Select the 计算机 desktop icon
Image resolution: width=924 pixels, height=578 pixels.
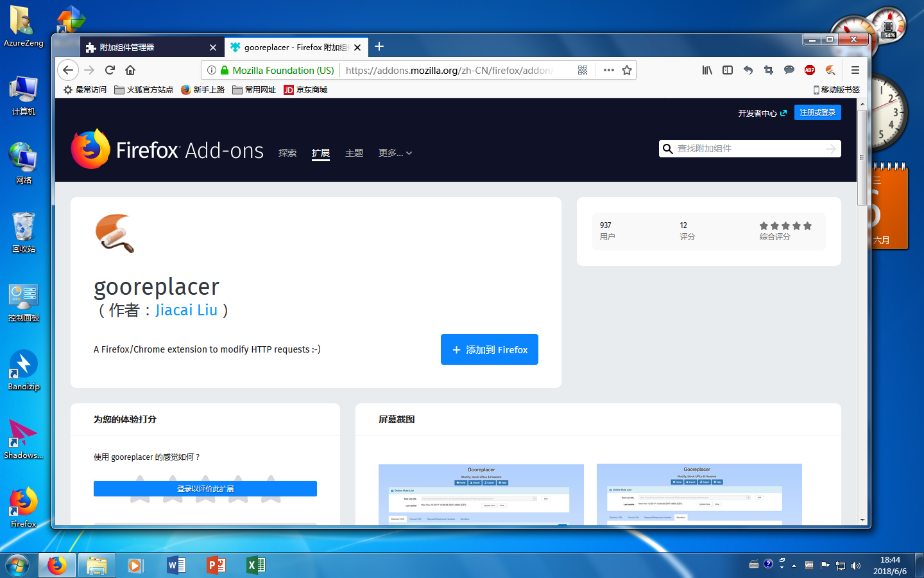[24, 95]
